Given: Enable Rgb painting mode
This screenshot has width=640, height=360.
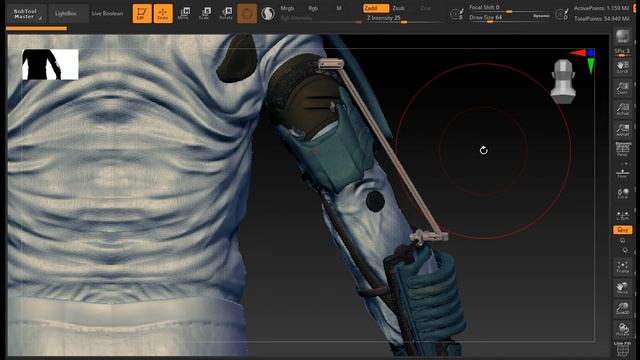Looking at the screenshot, I should pyautogui.click(x=313, y=8).
